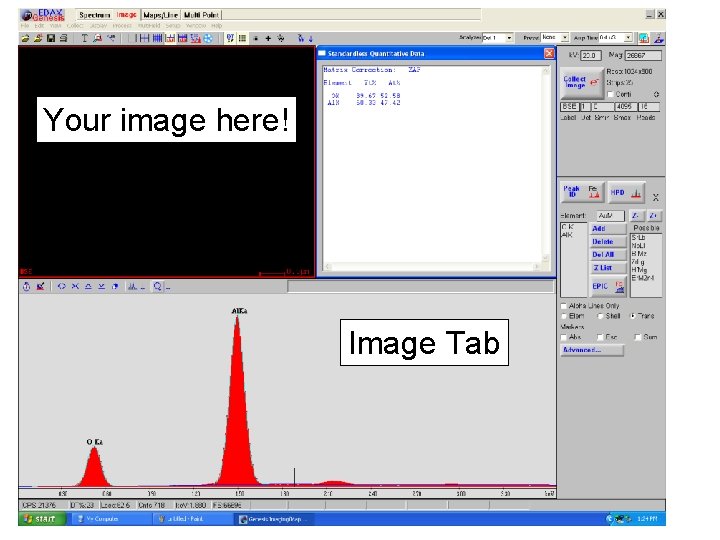Image resolution: width=720 pixels, height=540 pixels.
Task: Select the Elem radio button
Action: click(x=564, y=316)
